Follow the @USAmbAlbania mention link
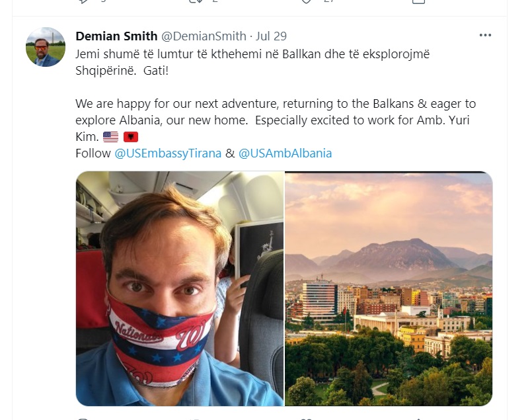The image size is (532, 420). click(285, 153)
